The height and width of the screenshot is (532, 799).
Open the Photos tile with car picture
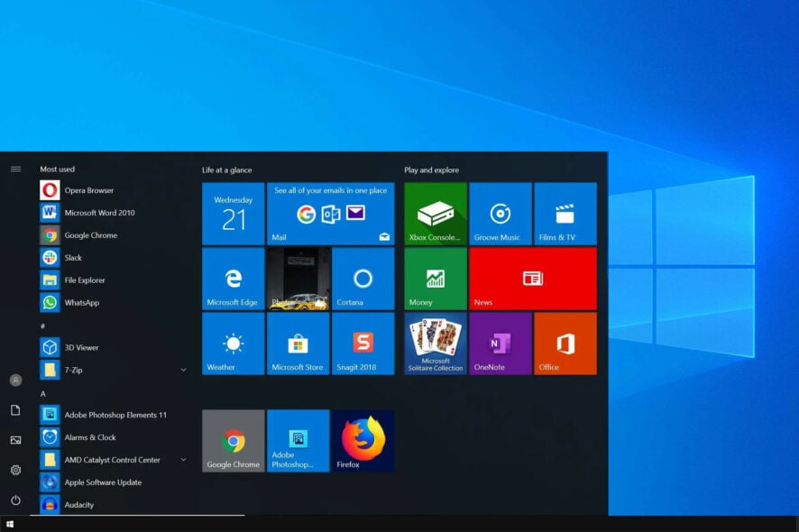click(x=298, y=279)
